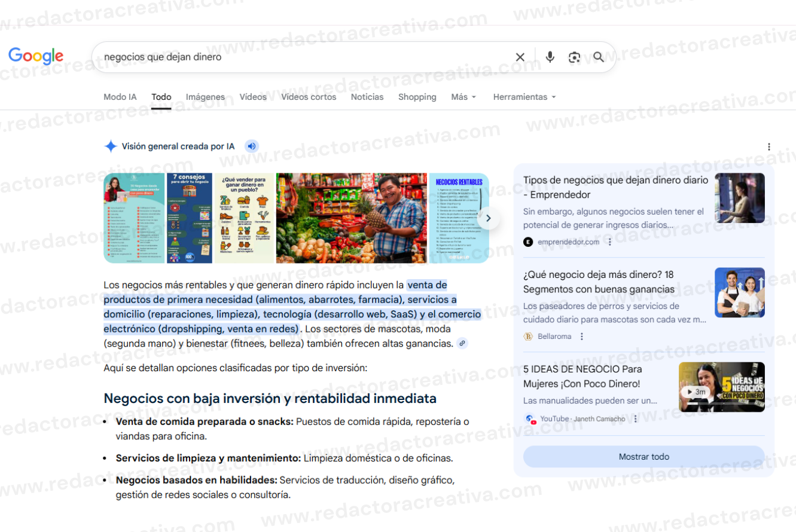The width and height of the screenshot is (796, 532).
Task: Open '¿Qué negocio deja más dinero? 18 Segmentos' link
Action: point(599,282)
